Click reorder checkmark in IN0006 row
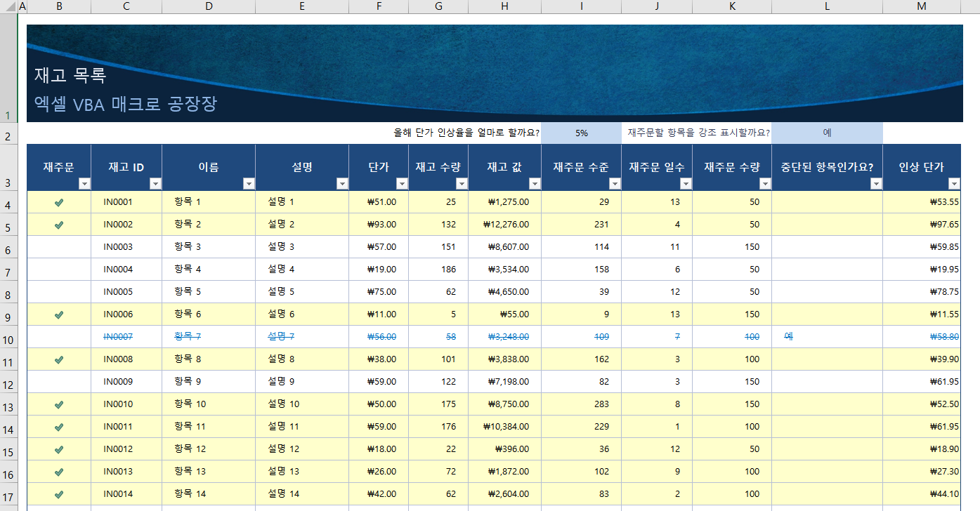The image size is (980, 511). tap(59, 314)
